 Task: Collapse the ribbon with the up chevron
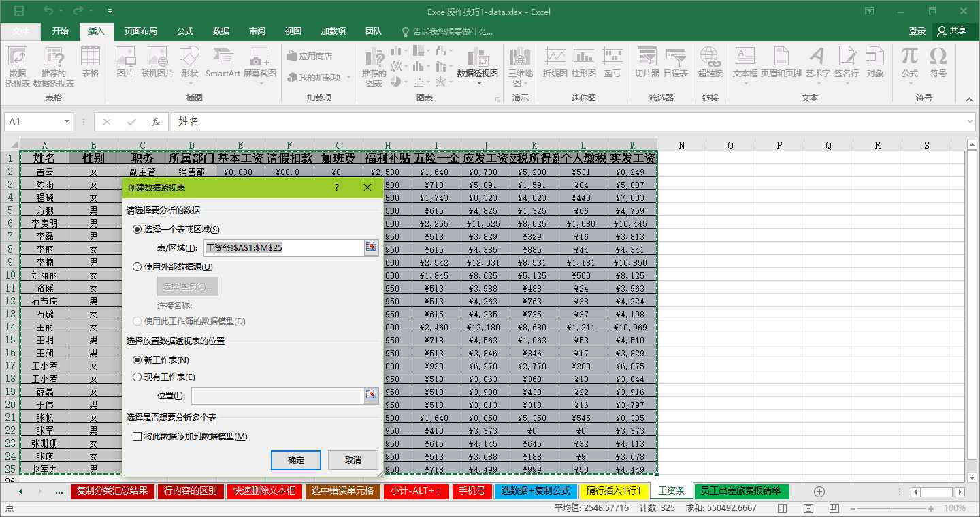pos(970,98)
